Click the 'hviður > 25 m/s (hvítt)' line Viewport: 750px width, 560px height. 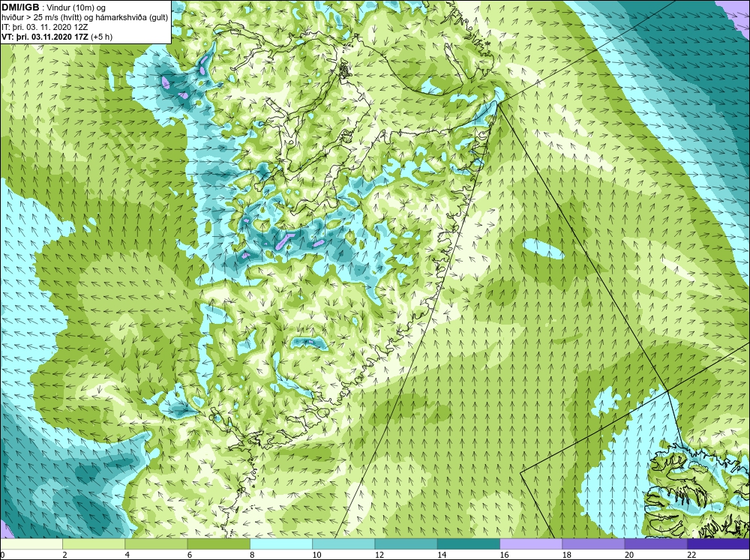click(40, 18)
